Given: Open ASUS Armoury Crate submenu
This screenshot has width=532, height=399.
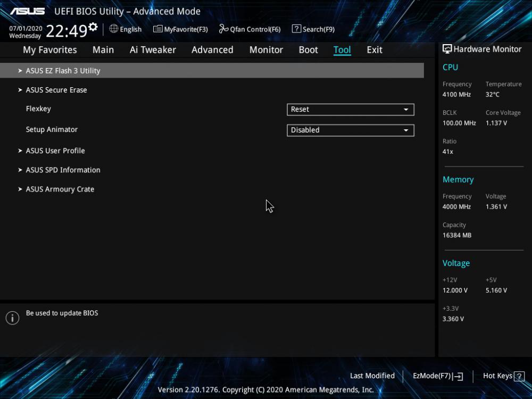Looking at the screenshot, I should (60, 189).
